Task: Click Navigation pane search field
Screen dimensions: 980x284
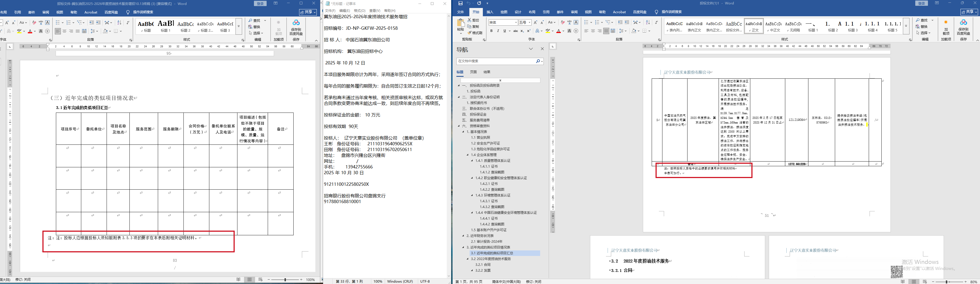Action: pos(496,61)
